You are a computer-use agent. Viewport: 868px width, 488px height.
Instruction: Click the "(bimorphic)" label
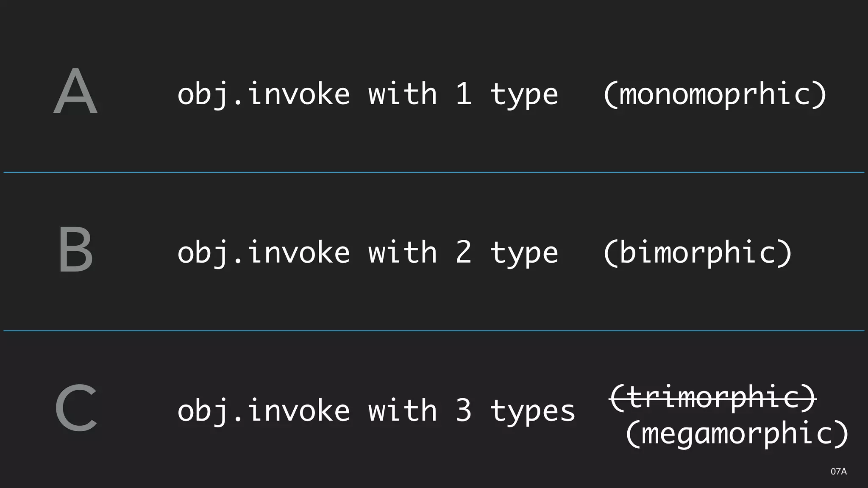tap(697, 252)
